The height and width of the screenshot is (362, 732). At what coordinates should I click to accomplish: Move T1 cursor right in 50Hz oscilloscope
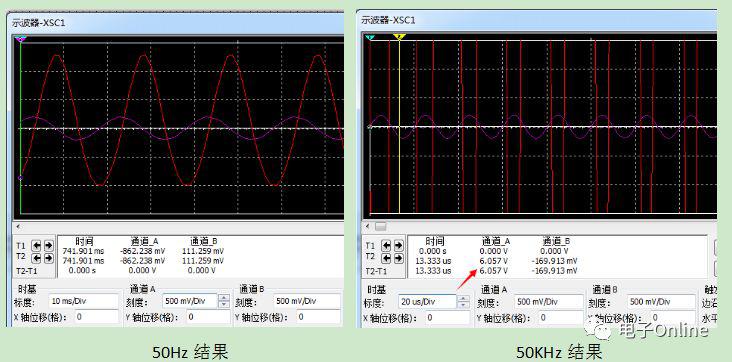point(48,246)
